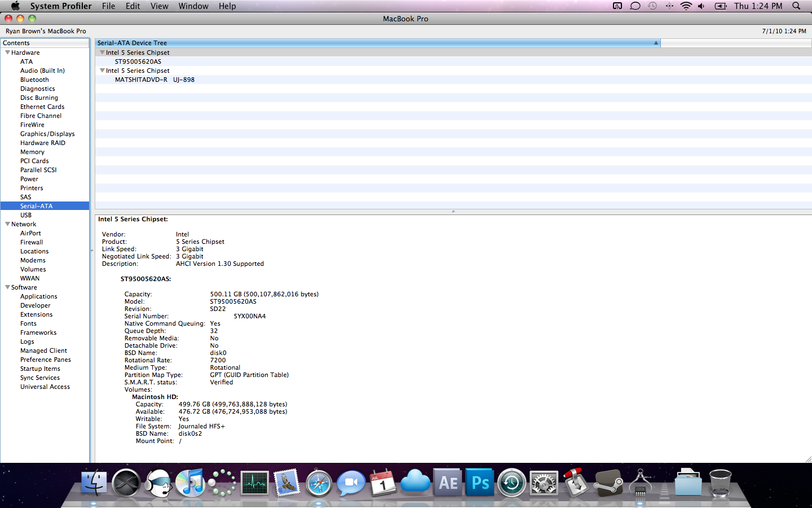This screenshot has height=508, width=812.
Task: Open the blue cloud app in Dock
Action: tap(416, 481)
